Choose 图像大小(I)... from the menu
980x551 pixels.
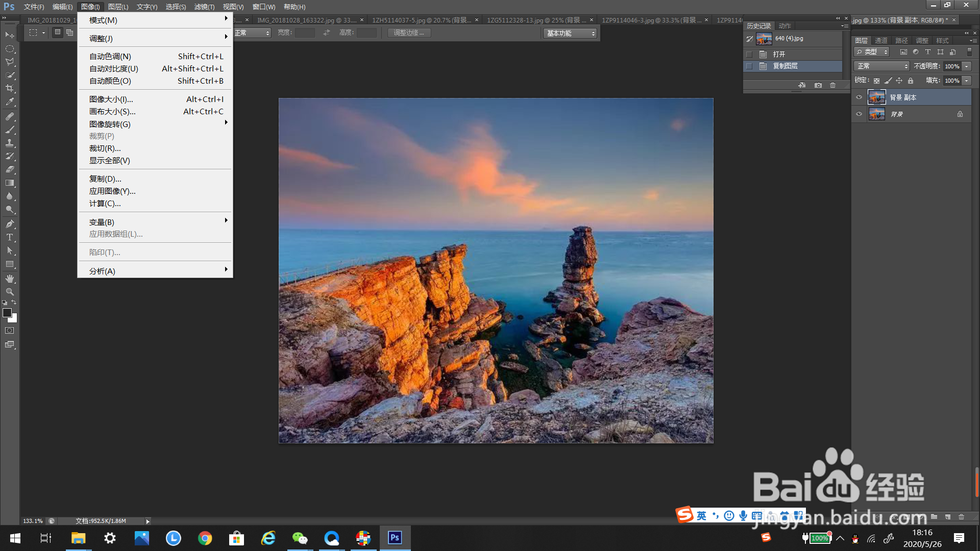click(x=111, y=99)
